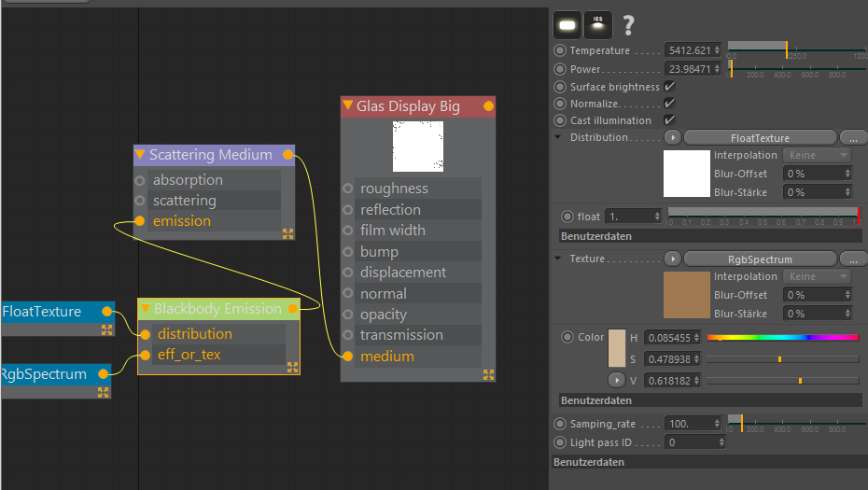Toggle the Cast illumination checkbox
868x490 pixels.
point(669,120)
